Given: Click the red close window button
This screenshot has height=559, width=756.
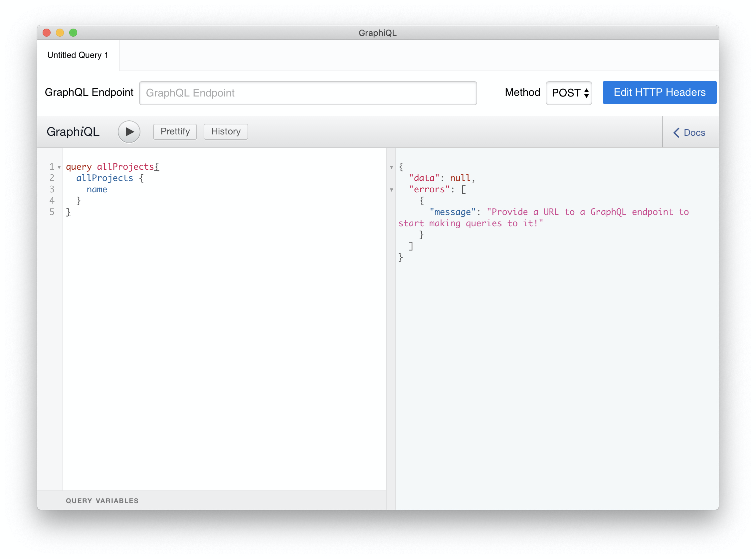Looking at the screenshot, I should coord(47,33).
